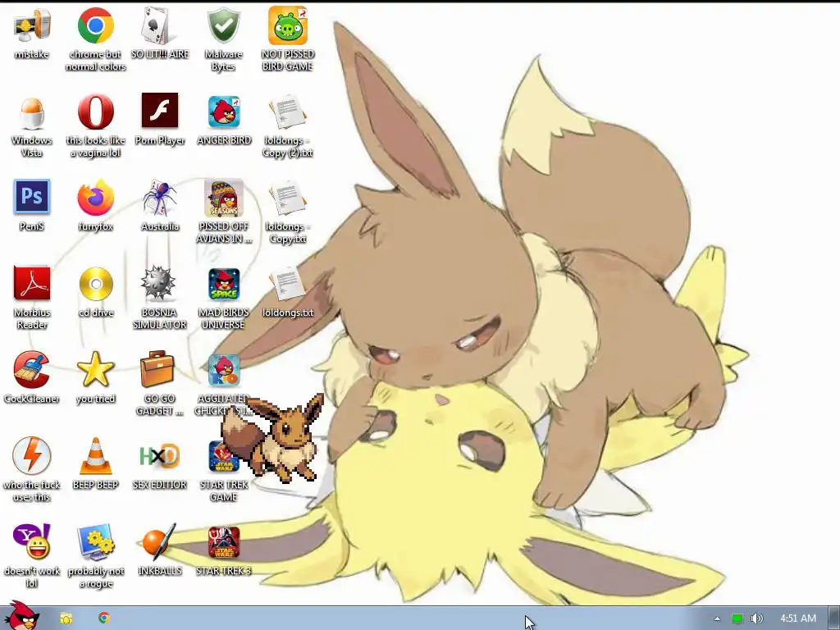Viewport: 840px width, 630px height.
Task: Select the 'cd drive' gold disc icon
Action: tap(95, 284)
